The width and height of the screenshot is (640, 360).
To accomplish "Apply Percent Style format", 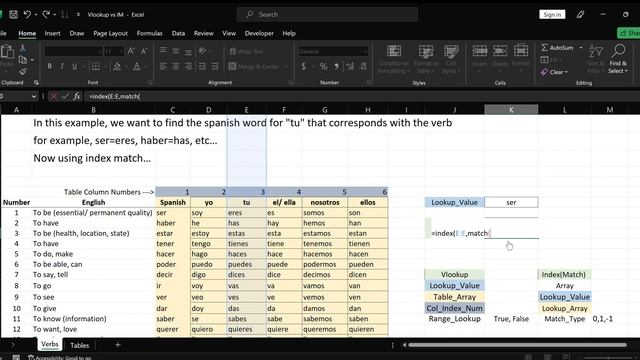I will pyautogui.click(x=323, y=66).
